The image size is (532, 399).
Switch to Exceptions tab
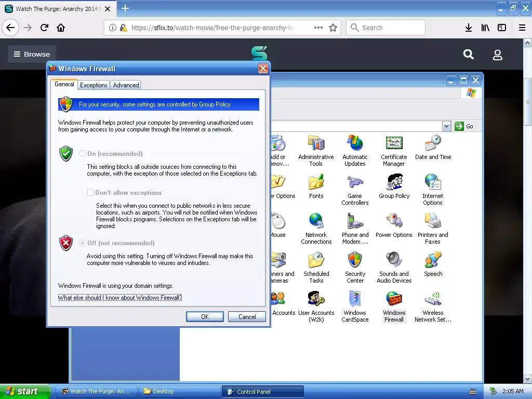94,85
